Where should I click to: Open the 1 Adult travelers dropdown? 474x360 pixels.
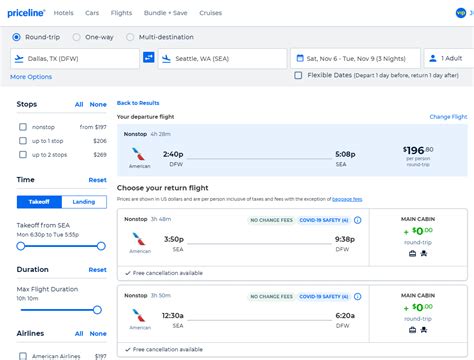[449, 59]
